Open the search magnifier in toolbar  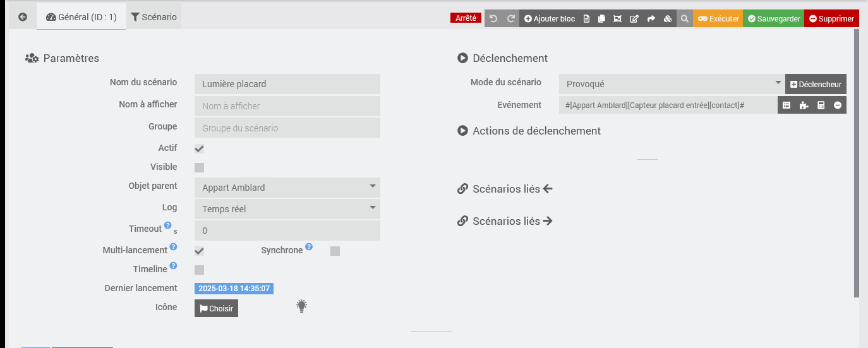[x=684, y=19]
